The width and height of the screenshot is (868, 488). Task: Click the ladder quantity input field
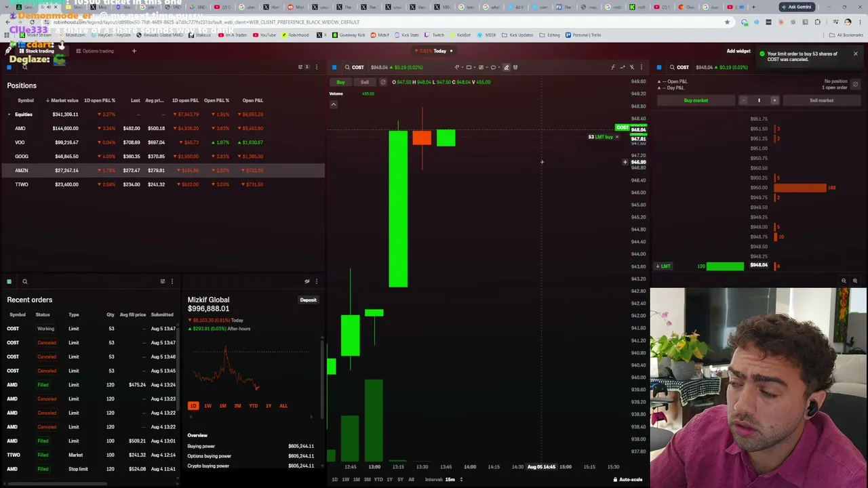click(759, 100)
